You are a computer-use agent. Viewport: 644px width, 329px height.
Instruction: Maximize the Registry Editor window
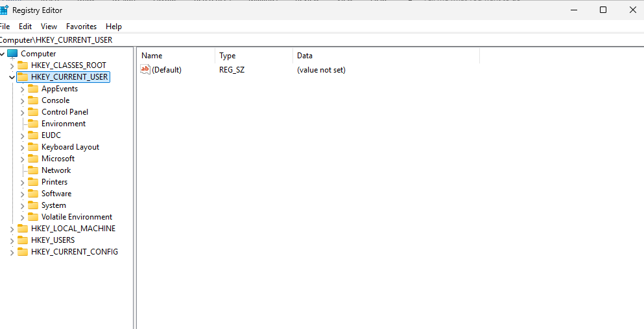603,10
